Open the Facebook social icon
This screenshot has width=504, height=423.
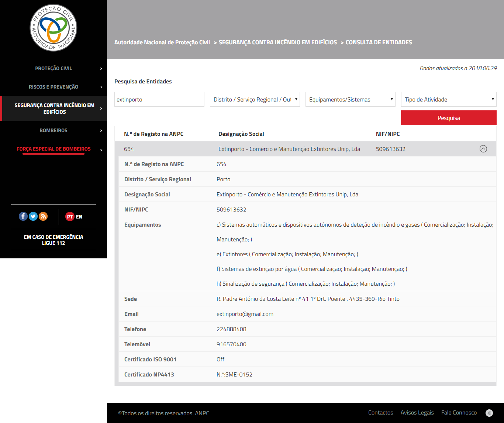pyautogui.click(x=23, y=216)
